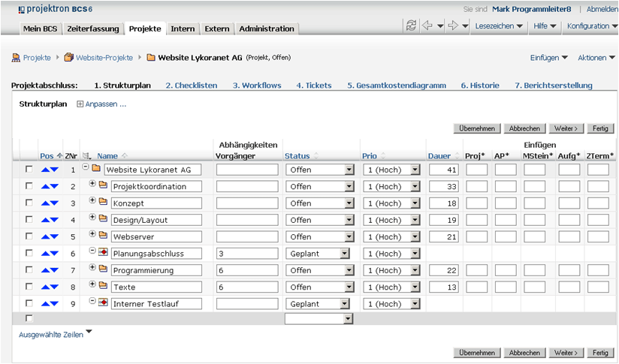Image resolution: width=619 pixels, height=364 pixels.
Task: Click the Interner Testlauf milestone icon
Action: tap(103, 302)
